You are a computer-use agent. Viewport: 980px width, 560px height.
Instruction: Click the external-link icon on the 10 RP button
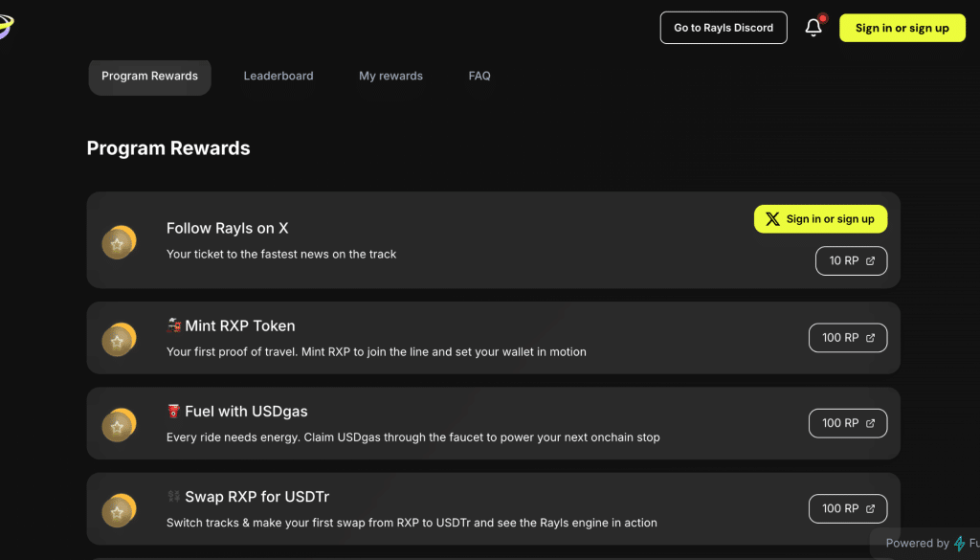(869, 260)
